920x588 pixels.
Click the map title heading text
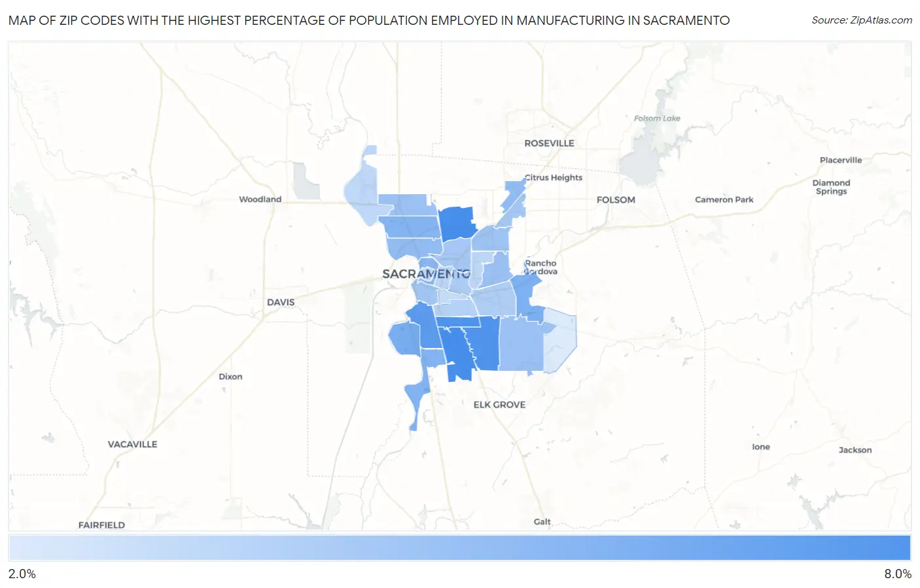click(369, 20)
